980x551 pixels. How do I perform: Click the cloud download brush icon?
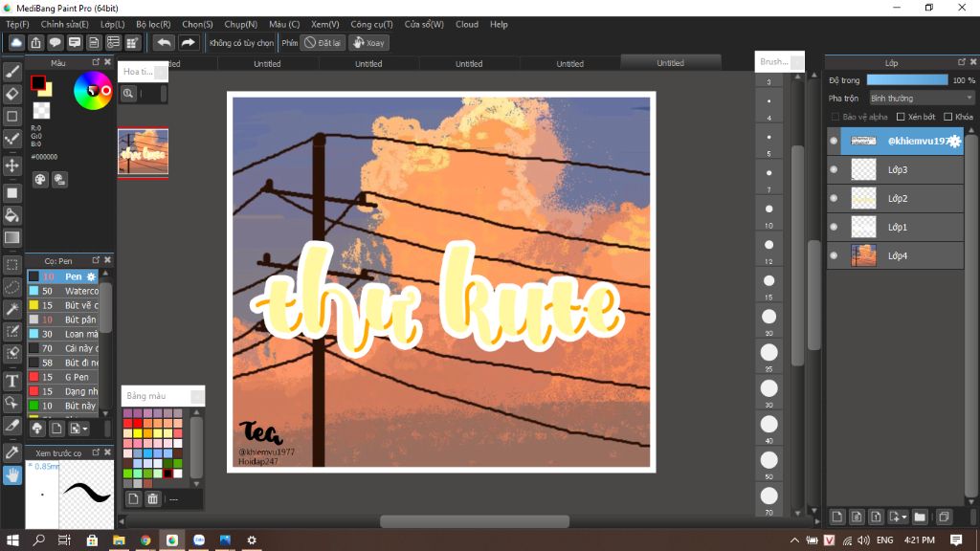pyautogui.click(x=37, y=429)
